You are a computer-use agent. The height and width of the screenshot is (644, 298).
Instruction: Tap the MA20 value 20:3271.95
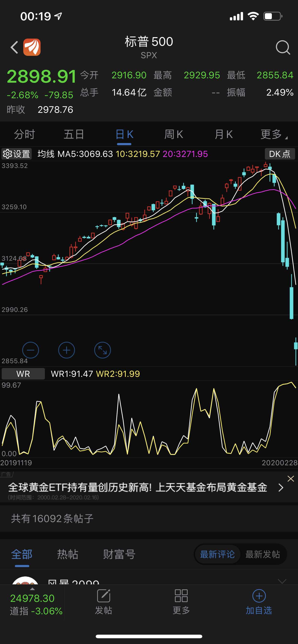coord(185,154)
